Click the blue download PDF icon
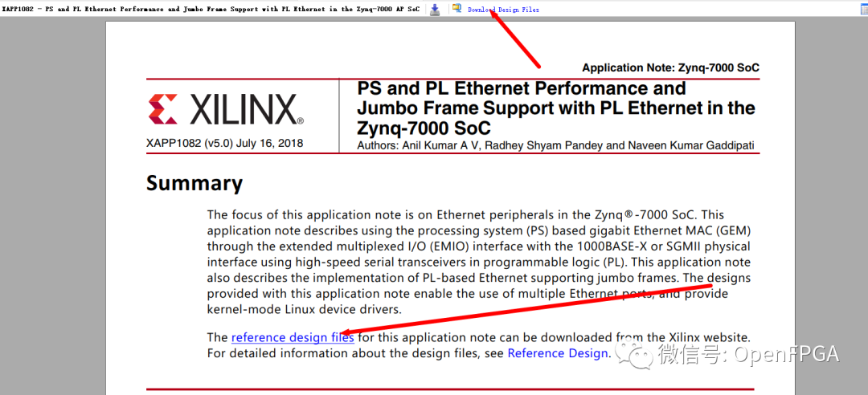Image resolution: width=868 pixels, height=395 pixels. click(x=435, y=10)
